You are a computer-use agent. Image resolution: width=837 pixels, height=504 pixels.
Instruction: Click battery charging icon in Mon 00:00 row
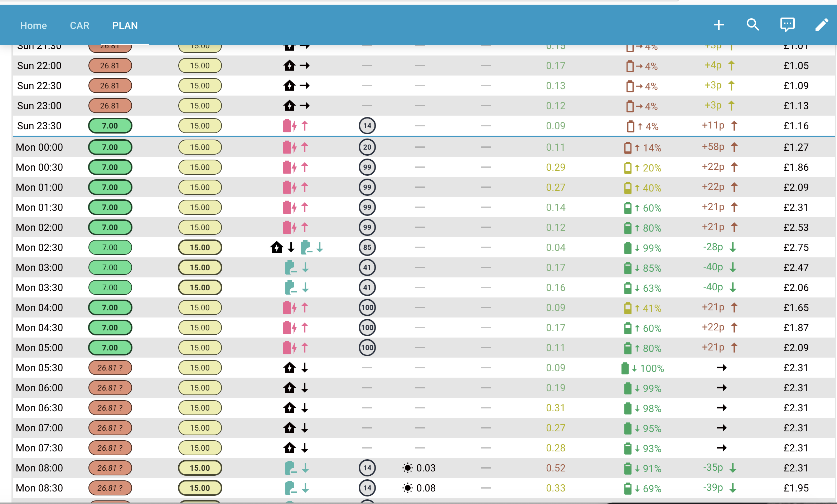[290, 147]
